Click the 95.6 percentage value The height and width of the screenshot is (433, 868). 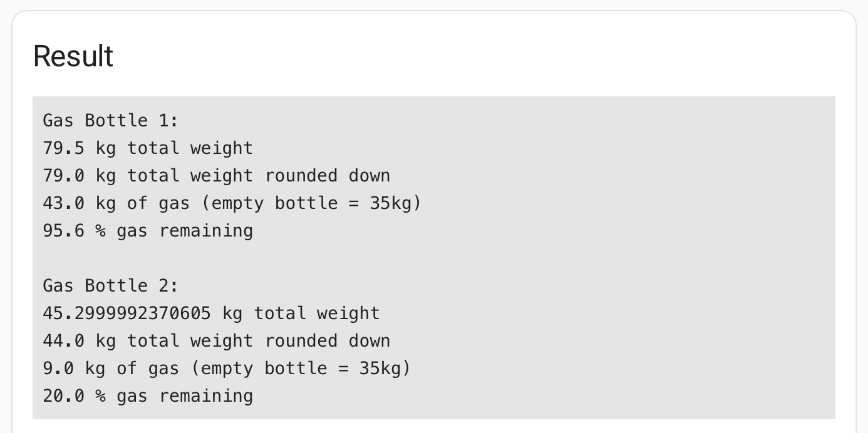[63, 230]
